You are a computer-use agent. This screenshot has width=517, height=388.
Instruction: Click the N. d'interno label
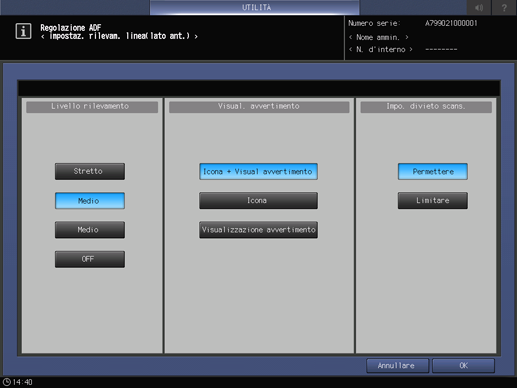coord(381,50)
